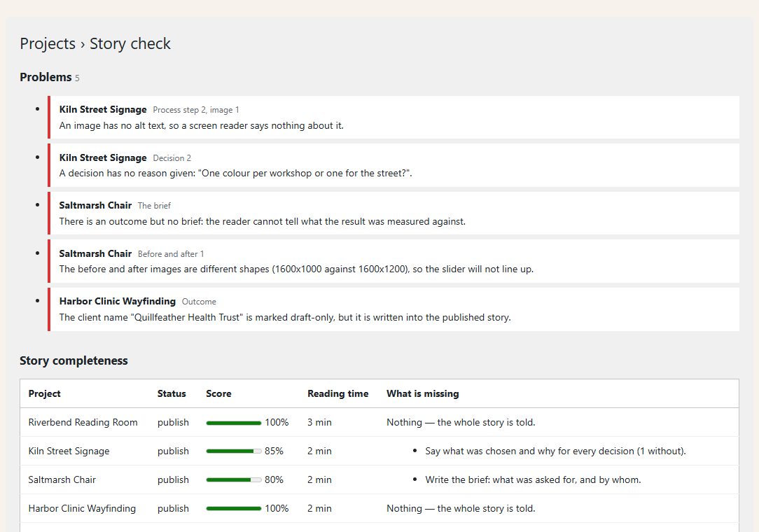Select the message 'An image has no alt text'
Screen dimensions: 759x532
(x=202, y=125)
